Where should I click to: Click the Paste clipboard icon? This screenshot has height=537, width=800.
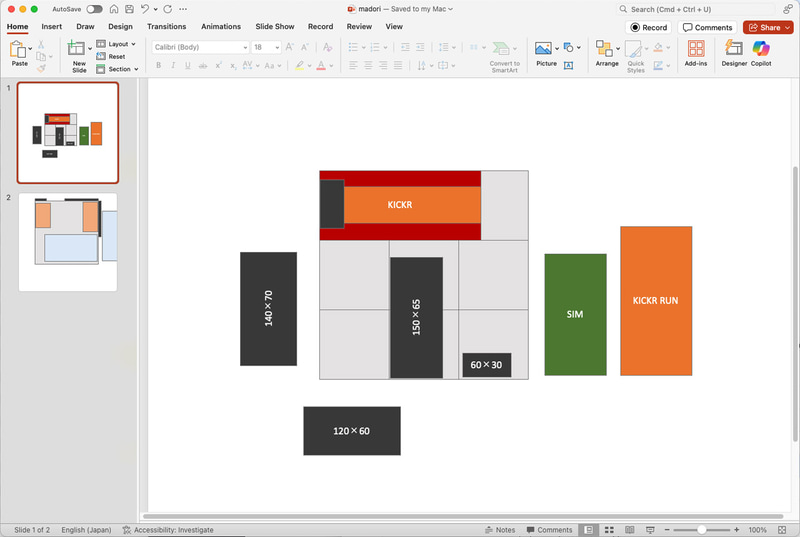18,49
